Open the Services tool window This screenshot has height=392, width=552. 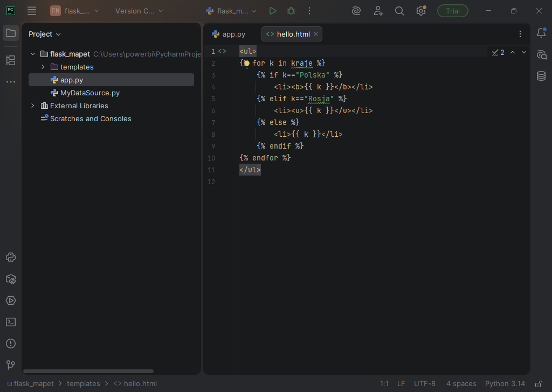[x=11, y=300]
